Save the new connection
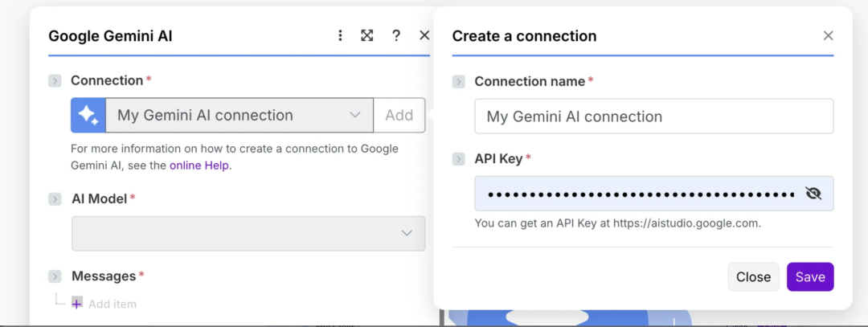The image size is (868, 327). pyautogui.click(x=809, y=276)
